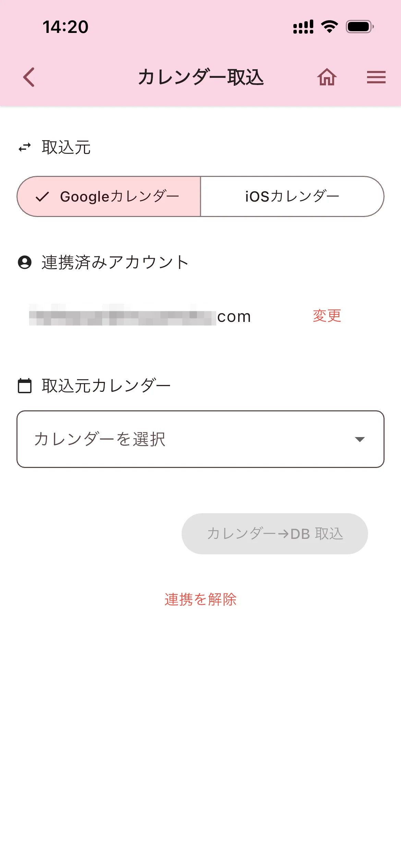The height and width of the screenshot is (868, 401).
Task: Tap the dropdown arrow in calendar selector
Action: [x=360, y=439]
